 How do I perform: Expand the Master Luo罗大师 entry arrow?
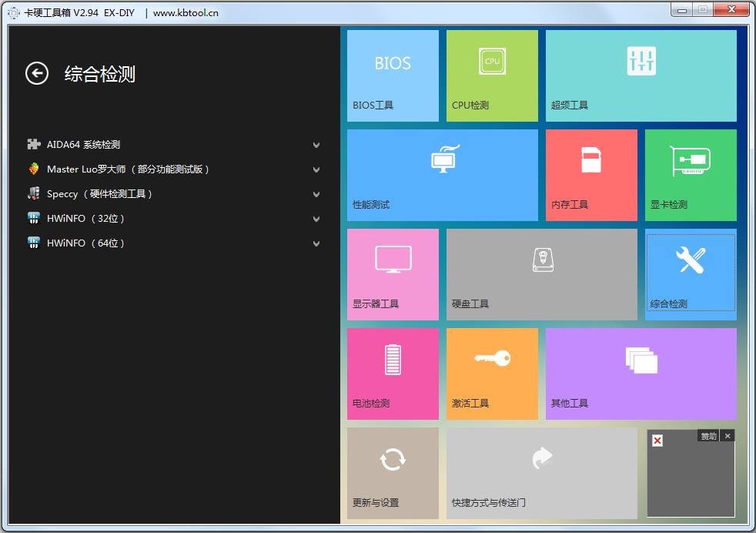(316, 169)
